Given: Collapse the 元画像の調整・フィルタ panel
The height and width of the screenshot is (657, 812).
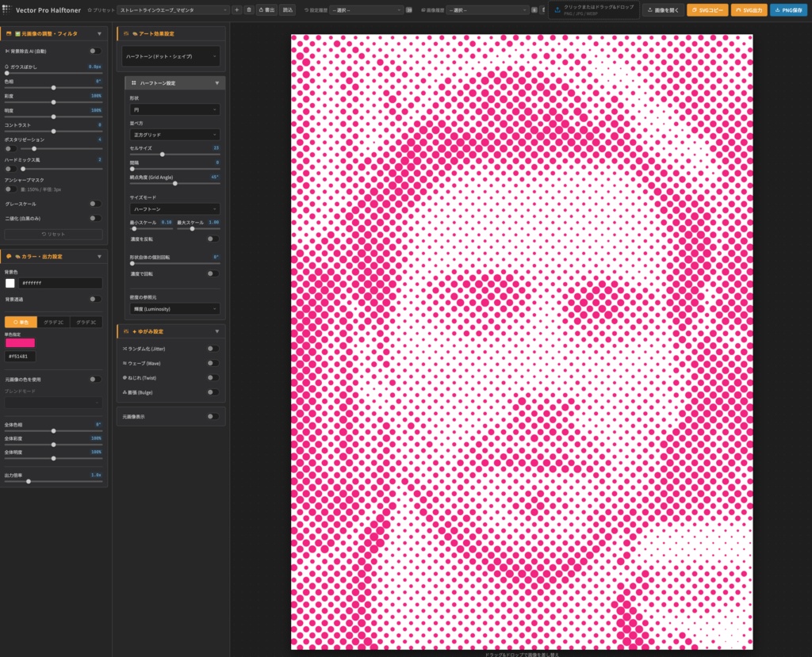Looking at the screenshot, I should [x=99, y=33].
